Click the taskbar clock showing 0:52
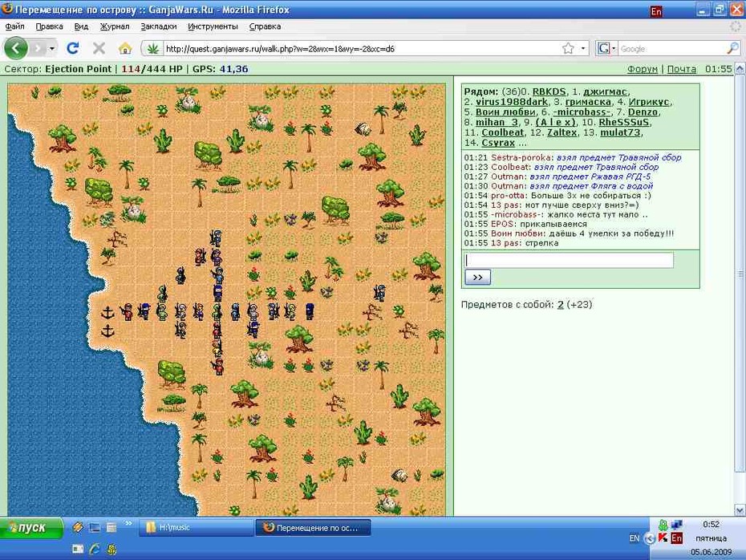 712,525
